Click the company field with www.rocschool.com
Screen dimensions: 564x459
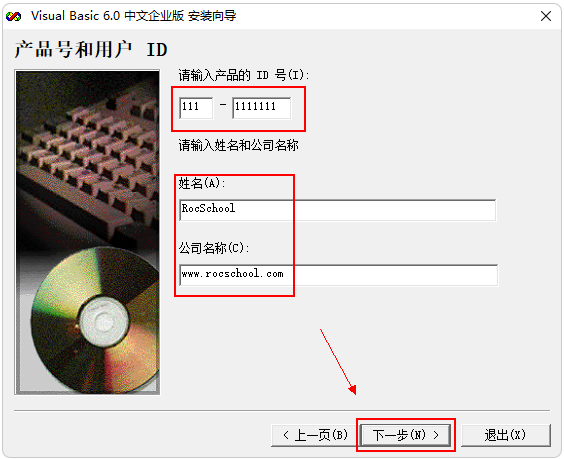[338, 275]
